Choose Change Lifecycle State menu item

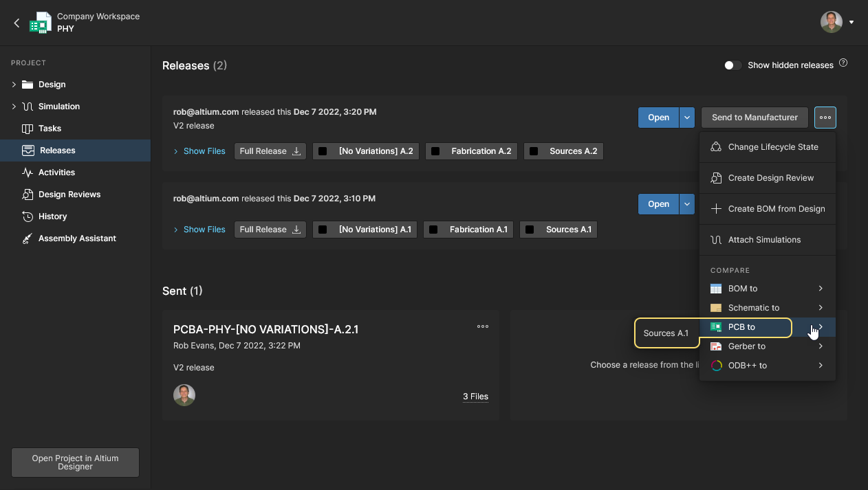(x=768, y=147)
